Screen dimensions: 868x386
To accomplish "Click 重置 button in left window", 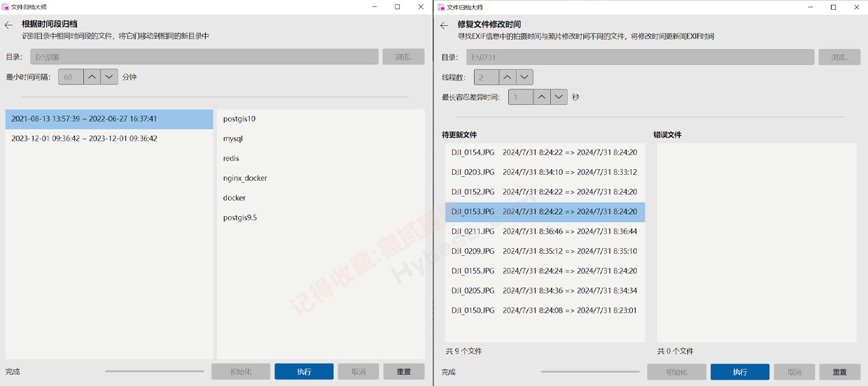I will (x=404, y=371).
